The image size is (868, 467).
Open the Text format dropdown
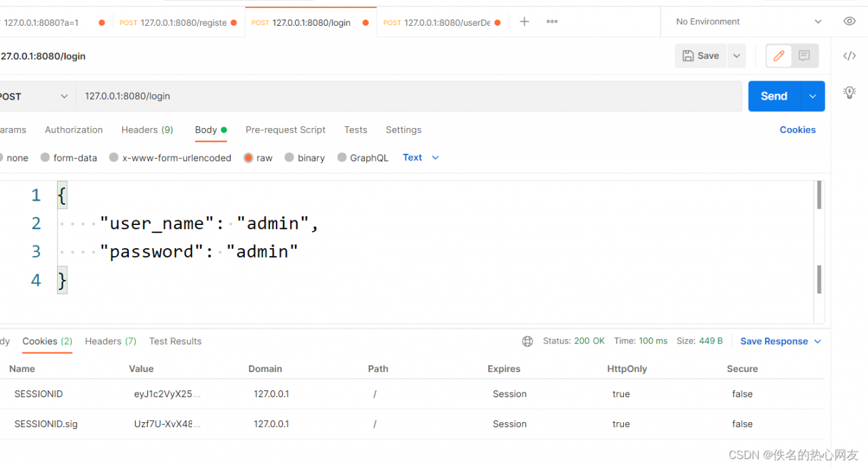pos(421,158)
